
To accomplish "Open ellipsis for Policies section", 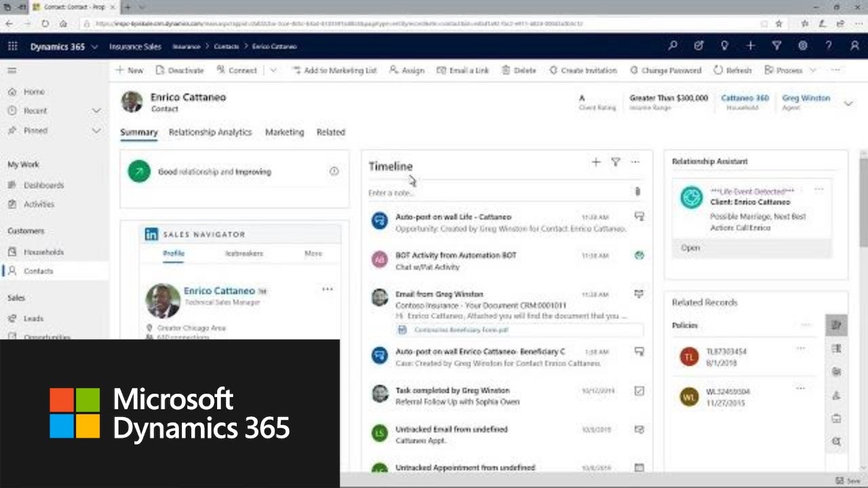I will pos(806,325).
